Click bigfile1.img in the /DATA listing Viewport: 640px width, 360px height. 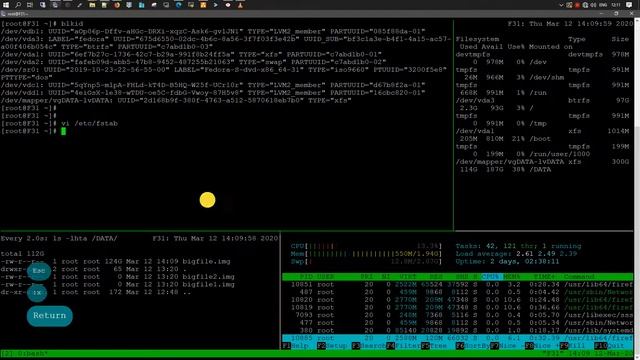click(x=209, y=284)
